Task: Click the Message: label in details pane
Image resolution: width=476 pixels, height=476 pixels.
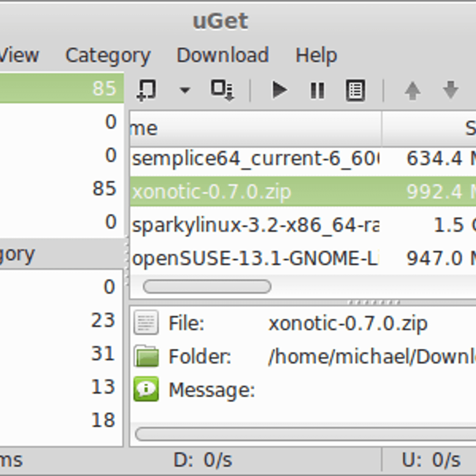Action: (x=212, y=390)
